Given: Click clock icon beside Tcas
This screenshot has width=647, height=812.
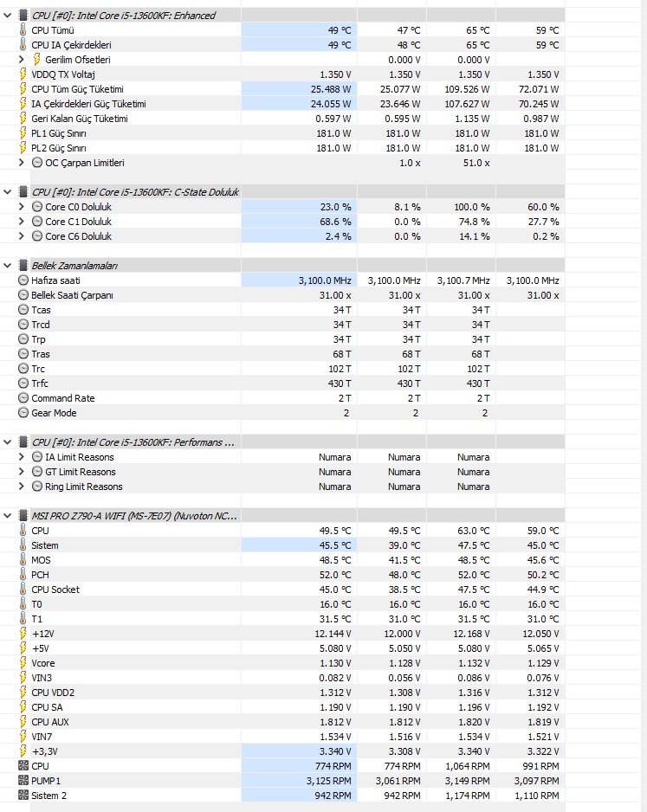Looking at the screenshot, I should pos(23,310).
